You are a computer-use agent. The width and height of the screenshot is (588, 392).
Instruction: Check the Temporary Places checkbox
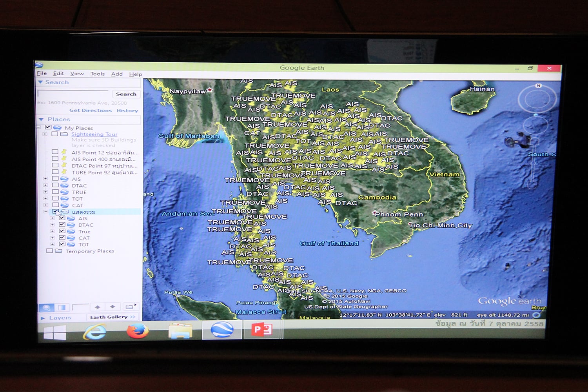pyautogui.click(x=49, y=251)
